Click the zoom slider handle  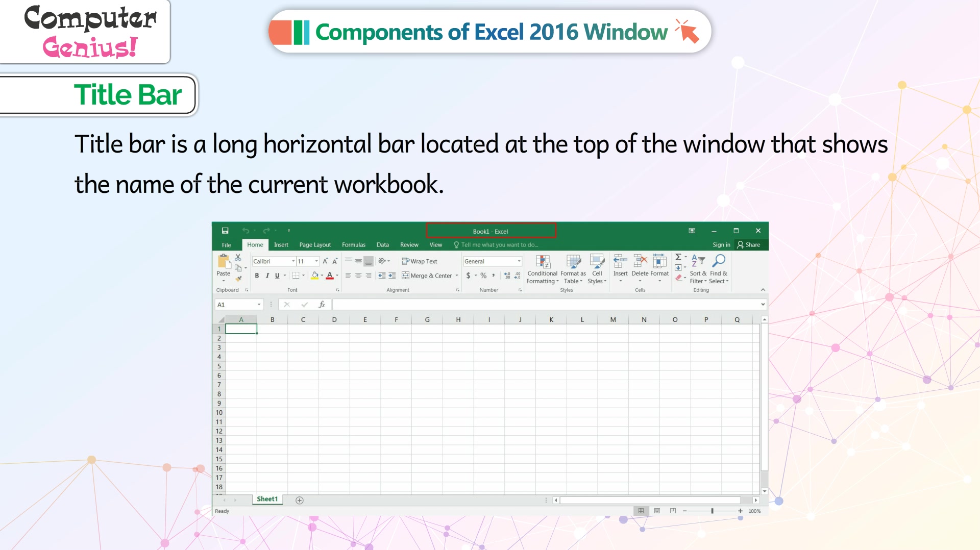tap(712, 511)
